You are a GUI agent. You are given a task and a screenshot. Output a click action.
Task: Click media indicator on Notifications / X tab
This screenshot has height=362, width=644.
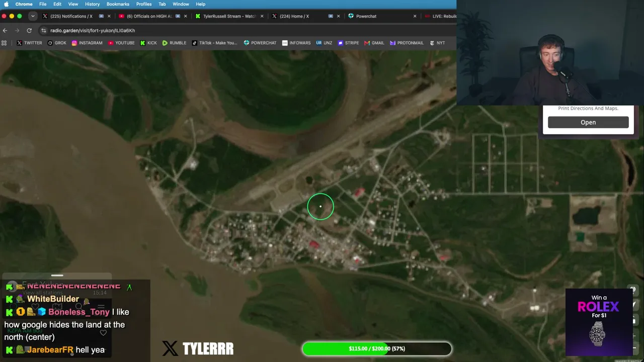(101, 16)
